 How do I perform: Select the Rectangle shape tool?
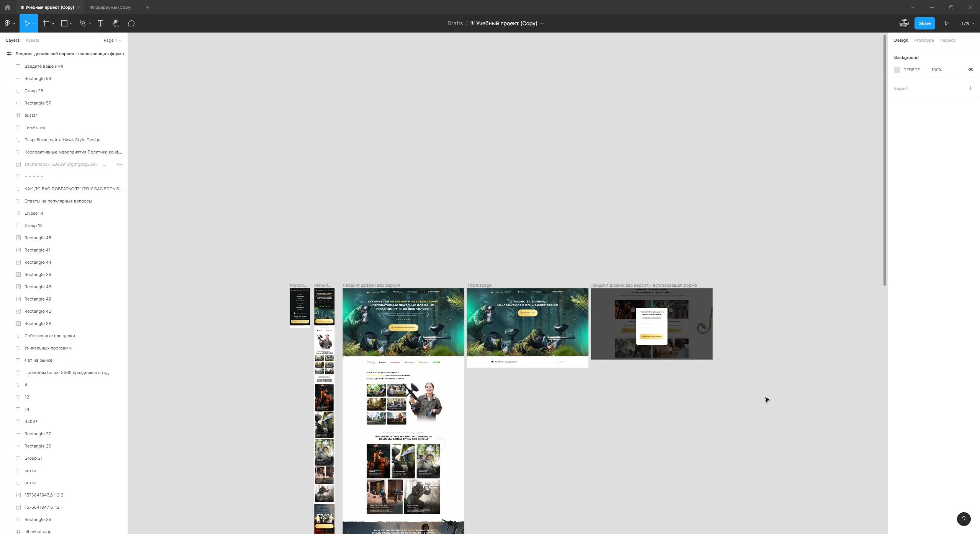point(63,23)
